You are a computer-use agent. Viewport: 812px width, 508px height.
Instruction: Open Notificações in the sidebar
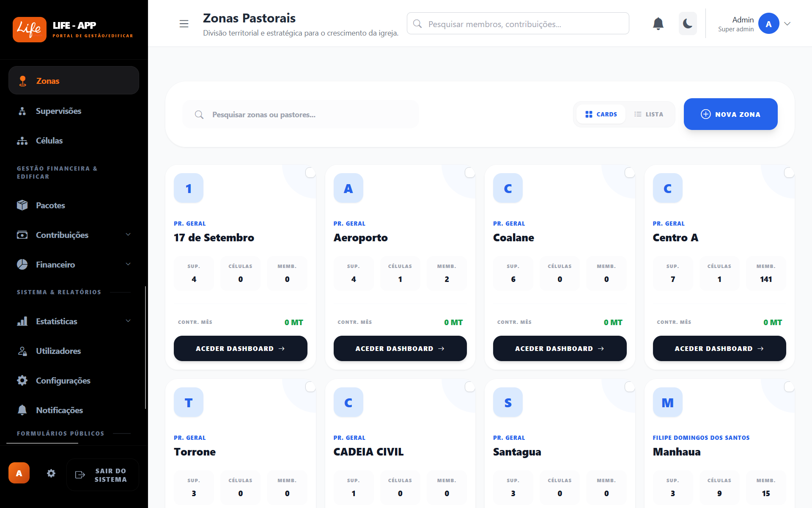(x=59, y=410)
